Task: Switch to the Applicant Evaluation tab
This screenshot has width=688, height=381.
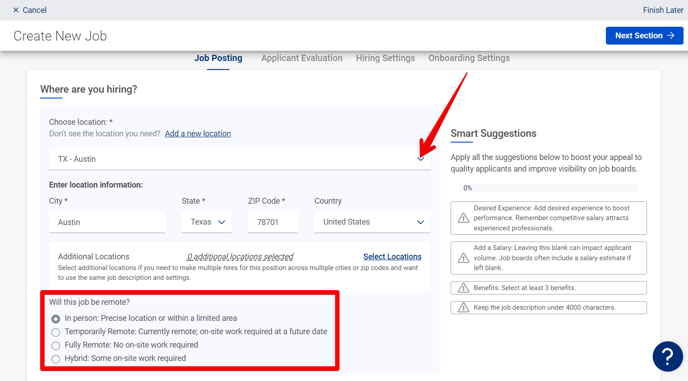Action: tap(302, 58)
